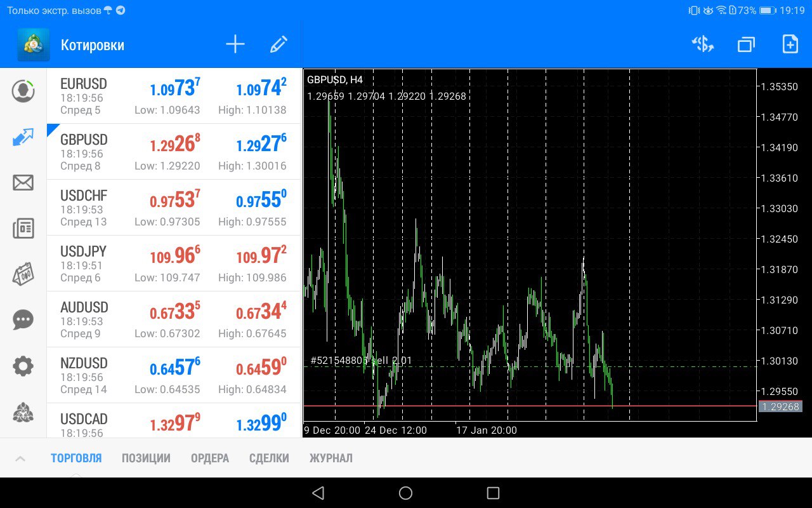Tap sell 2.01 order label on chart
Image resolution: width=812 pixels, height=508 pixels.
click(x=361, y=360)
